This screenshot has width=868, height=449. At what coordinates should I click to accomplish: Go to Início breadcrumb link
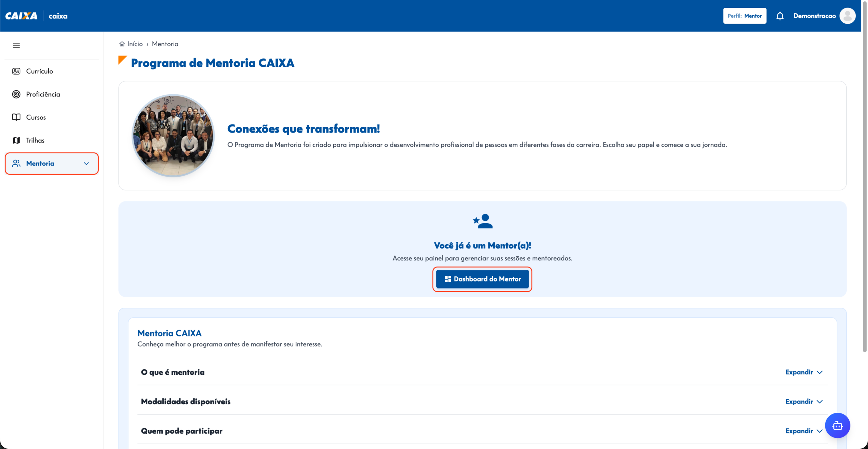135,44
